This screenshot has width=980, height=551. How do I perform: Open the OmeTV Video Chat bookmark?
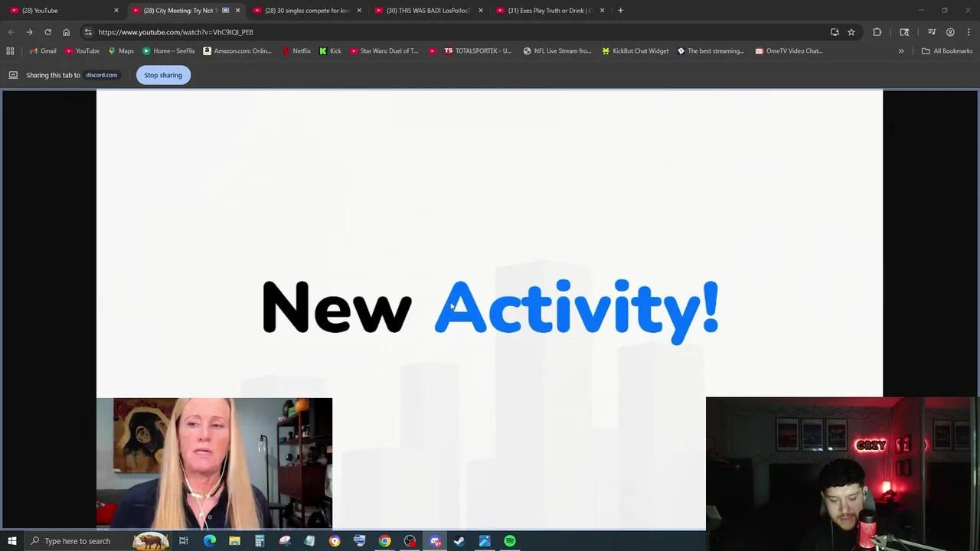pyautogui.click(x=789, y=51)
